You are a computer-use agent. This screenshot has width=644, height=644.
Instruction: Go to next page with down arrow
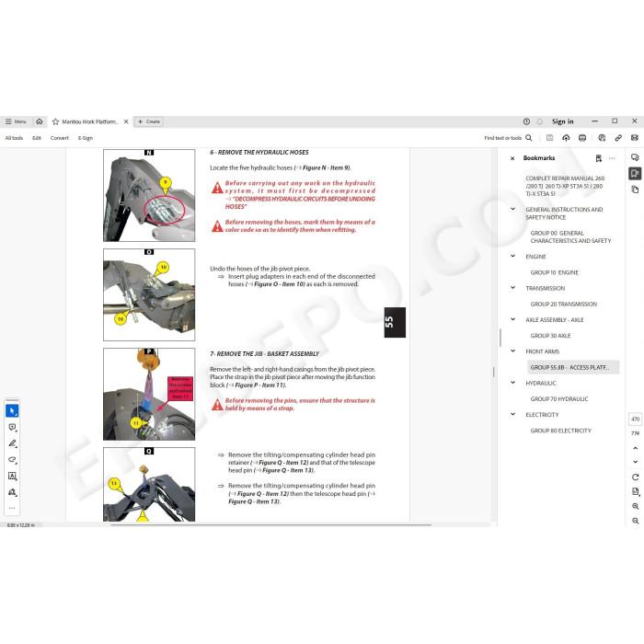pyautogui.click(x=636, y=462)
